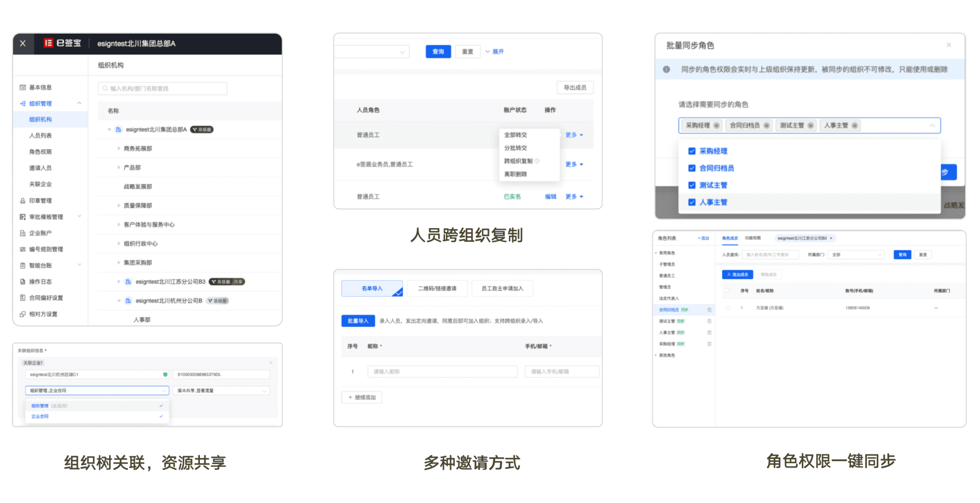The width and height of the screenshot is (980, 503).
Task: Click the 导出成员 button
Action: point(575,87)
